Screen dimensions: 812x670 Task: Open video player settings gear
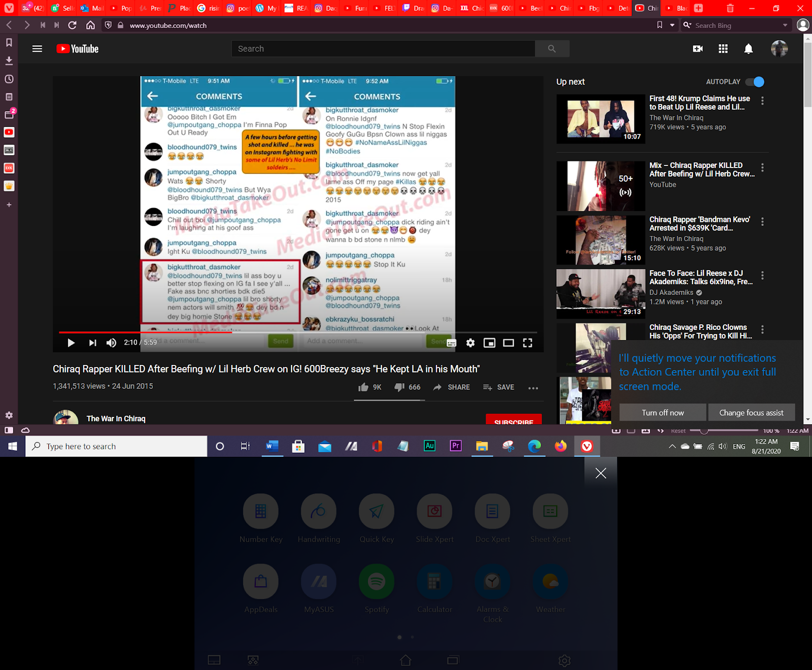(x=470, y=343)
